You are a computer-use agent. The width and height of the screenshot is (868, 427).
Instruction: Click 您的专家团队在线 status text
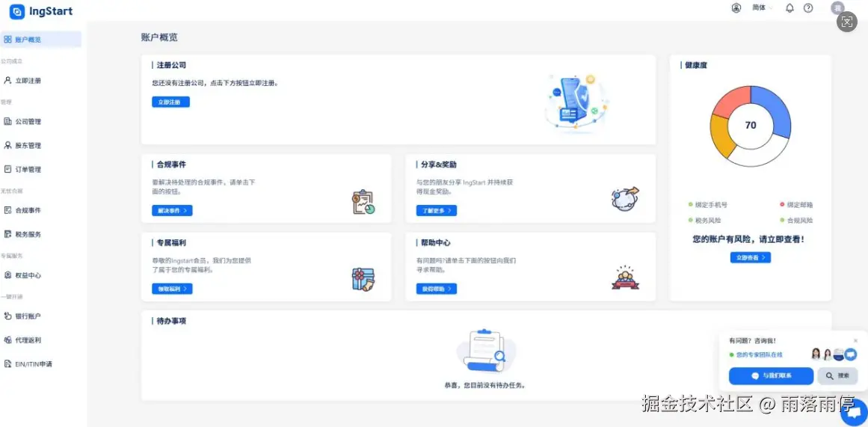pyautogui.click(x=759, y=354)
